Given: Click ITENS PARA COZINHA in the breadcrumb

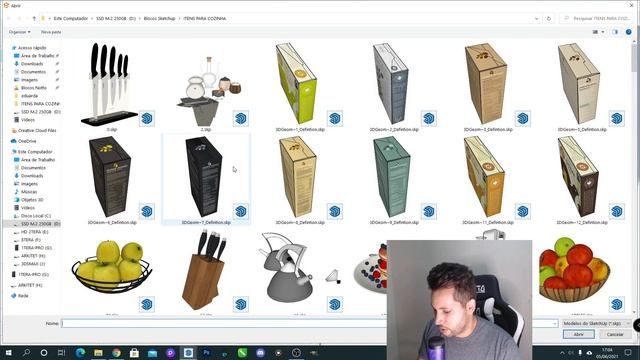Looking at the screenshot, I should tap(204, 18).
